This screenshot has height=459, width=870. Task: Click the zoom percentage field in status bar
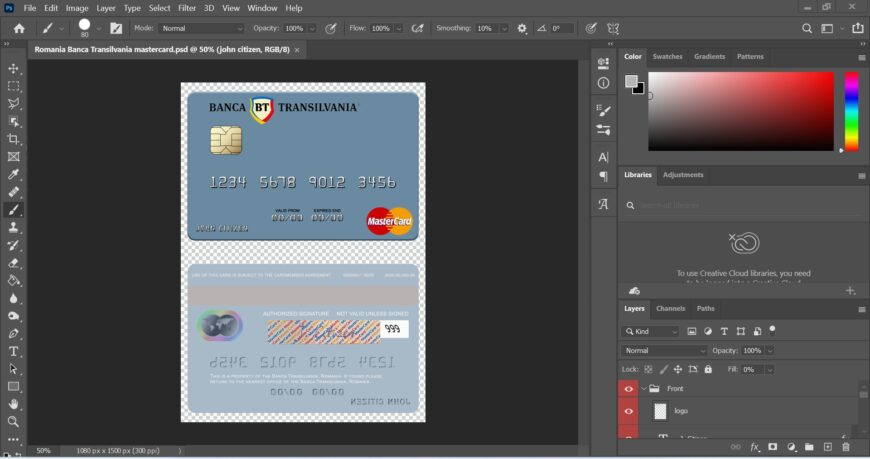point(43,451)
